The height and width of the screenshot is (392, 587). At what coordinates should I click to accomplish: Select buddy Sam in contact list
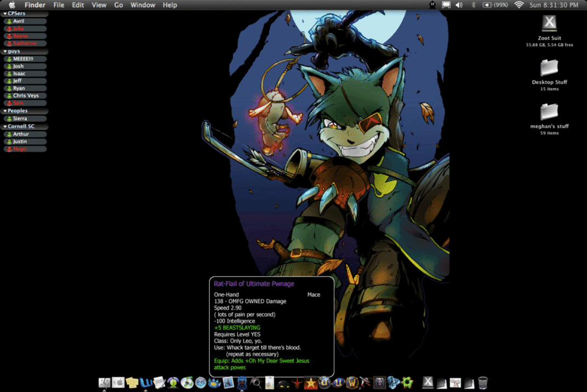(25, 103)
